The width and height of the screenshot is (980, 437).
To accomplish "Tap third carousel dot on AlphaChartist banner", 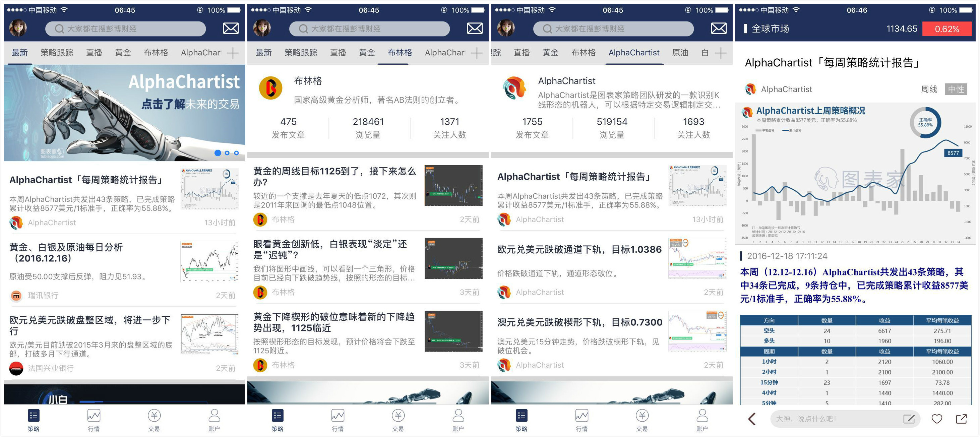I will [236, 153].
